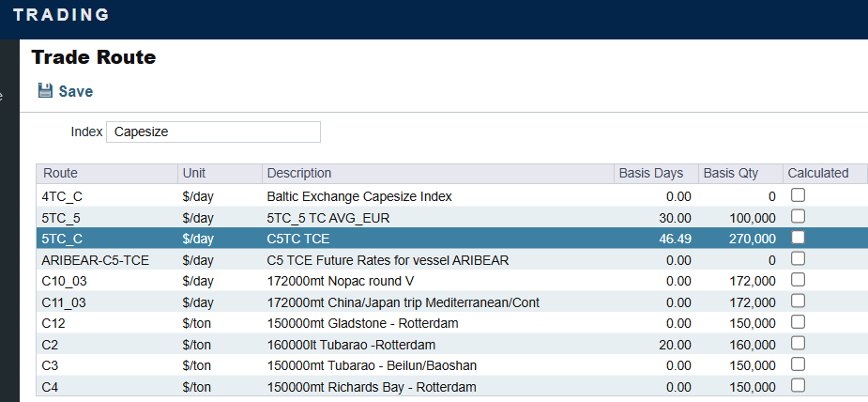Select the C11_03 China/Japan trip row
This screenshot has height=402, width=868.
[451, 301]
